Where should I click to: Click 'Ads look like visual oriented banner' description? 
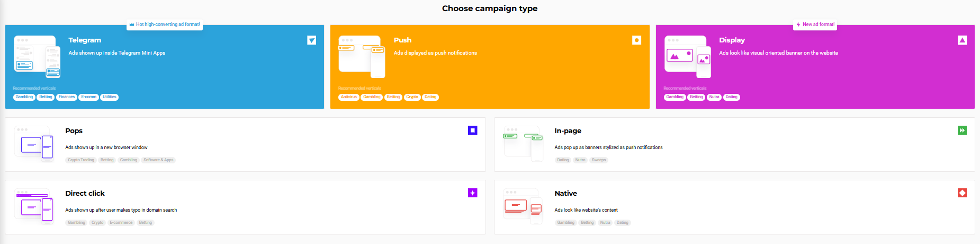778,53
